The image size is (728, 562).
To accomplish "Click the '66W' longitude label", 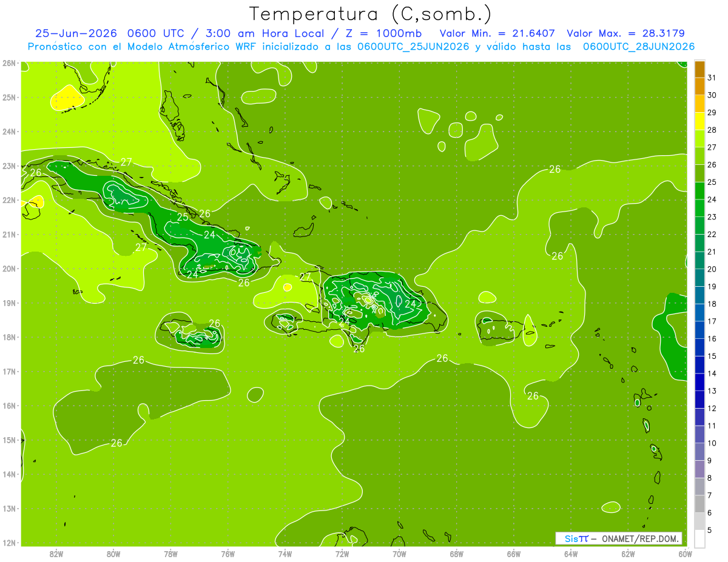I will click(x=514, y=553).
